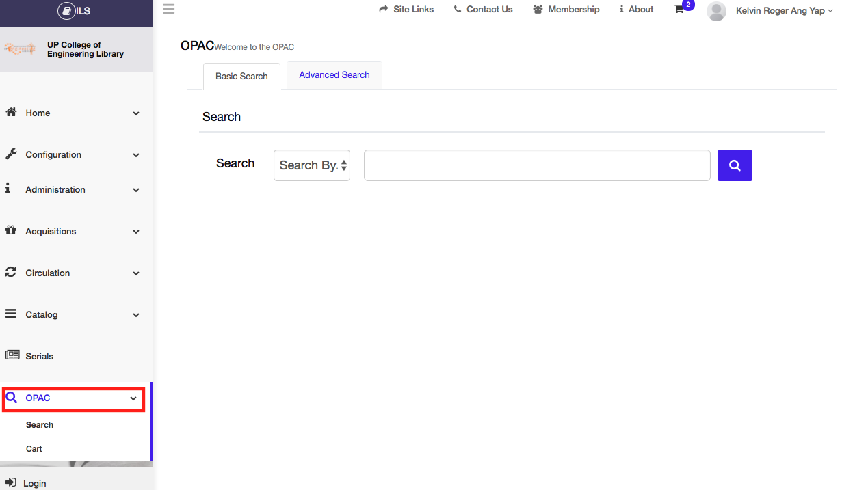Switch to the Basic Search tab

point(241,76)
